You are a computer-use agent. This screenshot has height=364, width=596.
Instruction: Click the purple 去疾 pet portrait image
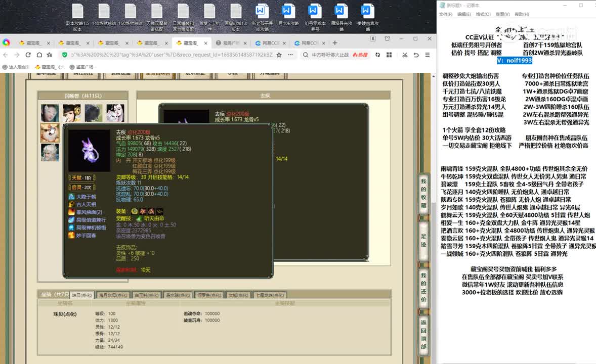click(90, 151)
